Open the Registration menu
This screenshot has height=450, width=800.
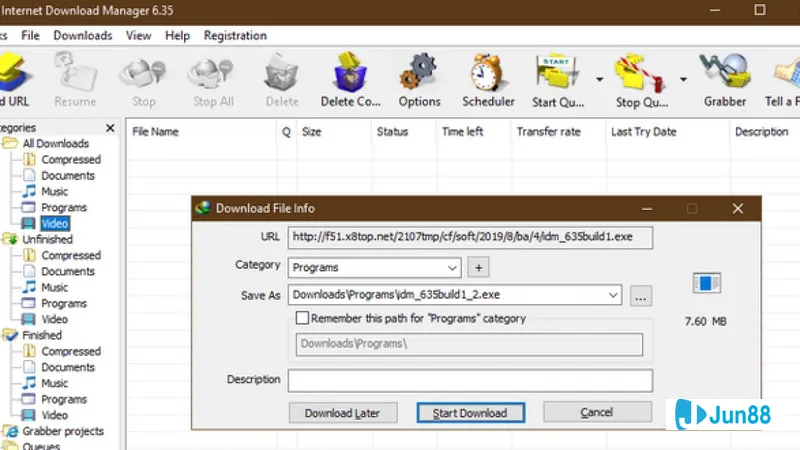235,35
